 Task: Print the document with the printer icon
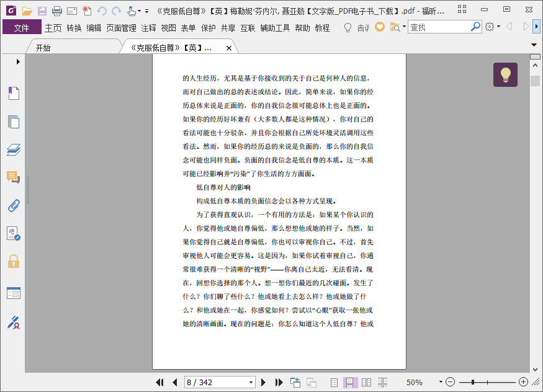[57, 11]
